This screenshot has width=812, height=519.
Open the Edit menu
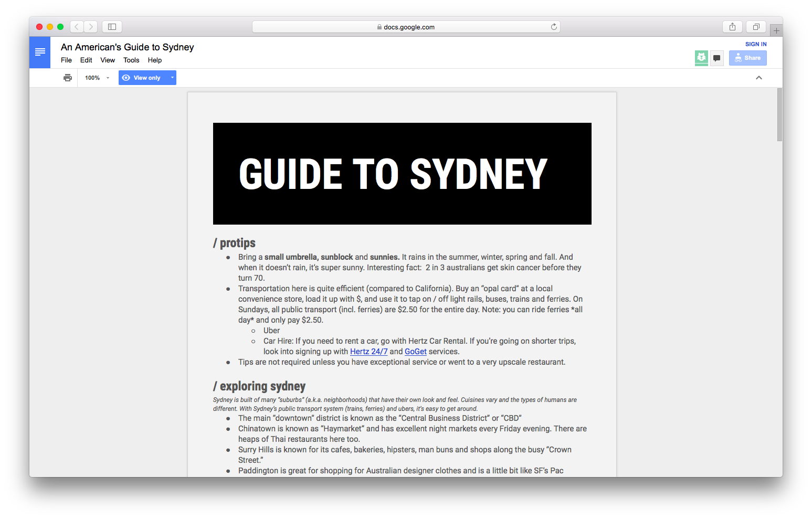tap(86, 60)
